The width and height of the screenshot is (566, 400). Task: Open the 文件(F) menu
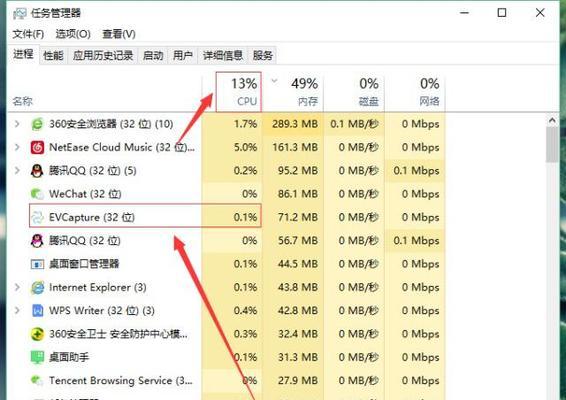28,34
